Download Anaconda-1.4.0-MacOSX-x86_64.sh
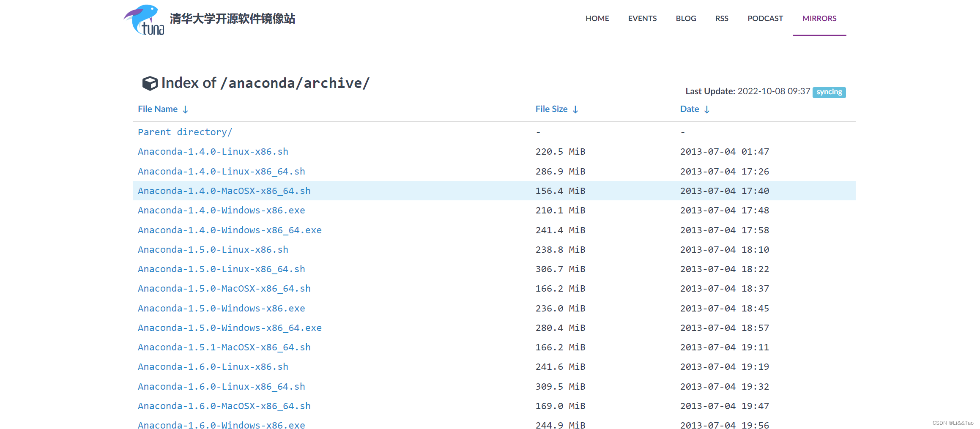This screenshot has width=980, height=429. pos(224,191)
